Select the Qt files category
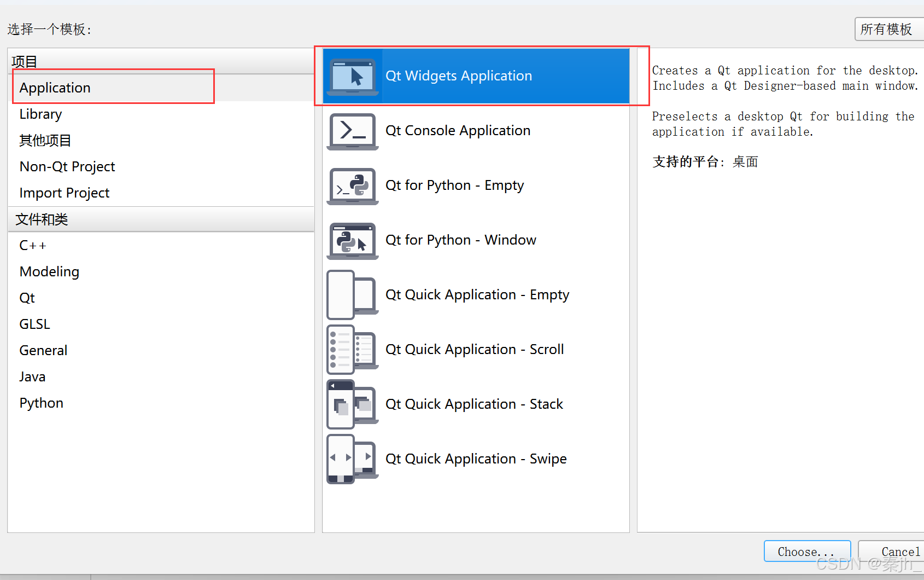 click(x=161, y=298)
